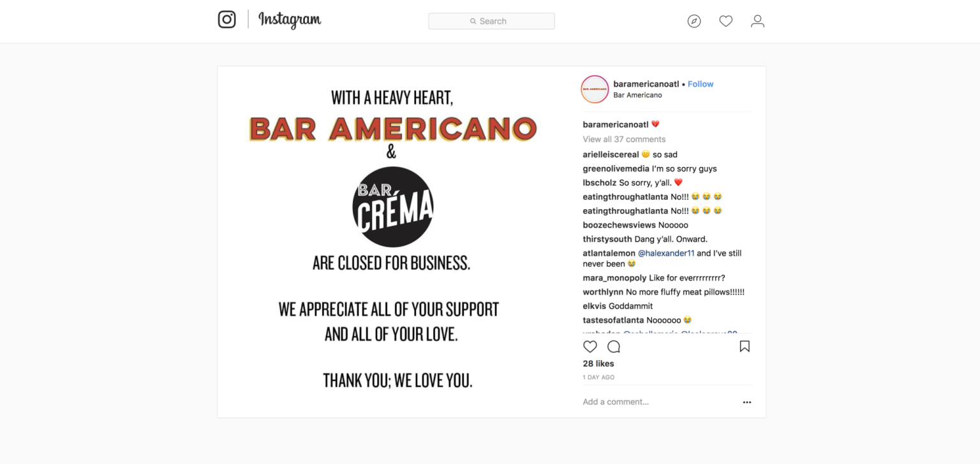Open the Bar Americano location link
This screenshot has width=980, height=464.
(637, 95)
